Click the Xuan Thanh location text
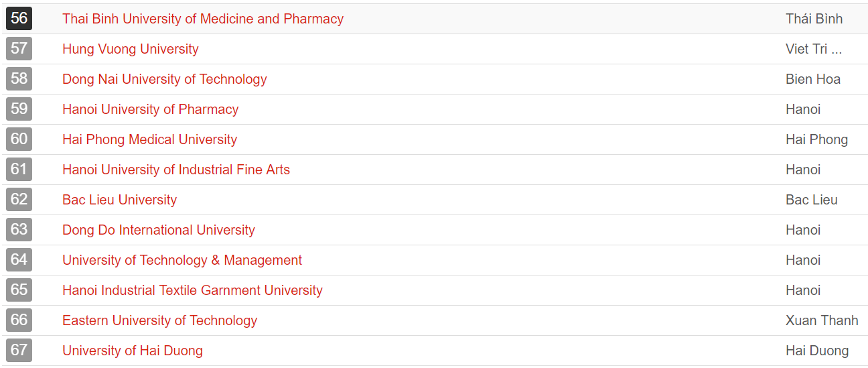 pyautogui.click(x=821, y=320)
